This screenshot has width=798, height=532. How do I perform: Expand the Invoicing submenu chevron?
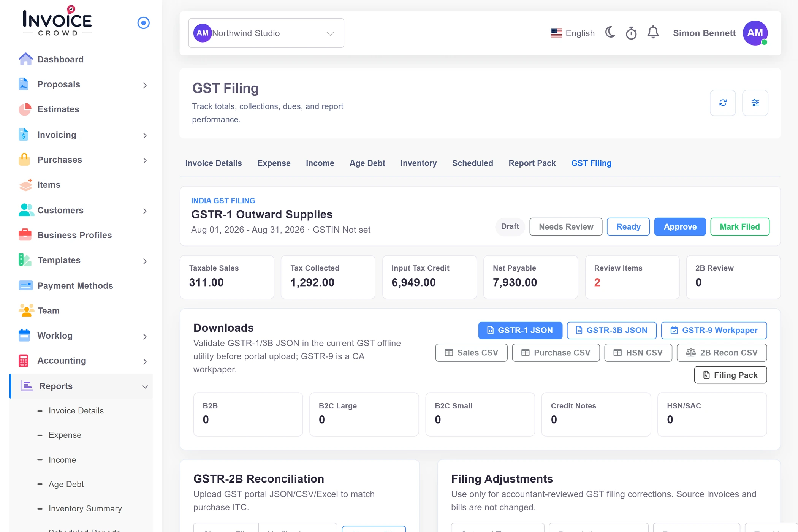(145, 135)
